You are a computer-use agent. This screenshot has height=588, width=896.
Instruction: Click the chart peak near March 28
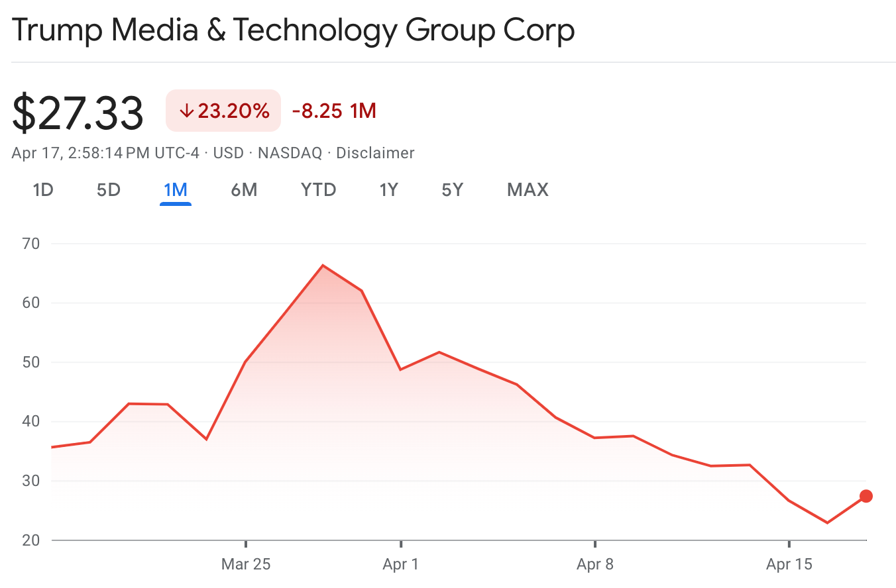point(323,265)
